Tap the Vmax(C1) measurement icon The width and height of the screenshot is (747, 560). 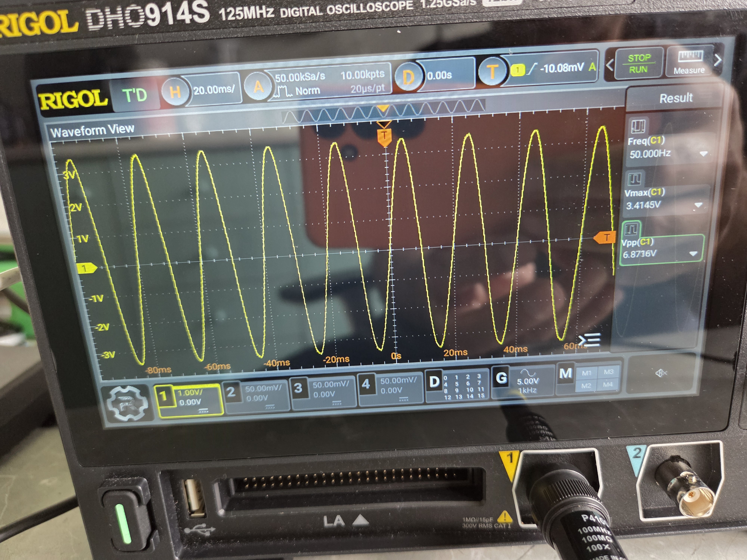click(x=634, y=179)
